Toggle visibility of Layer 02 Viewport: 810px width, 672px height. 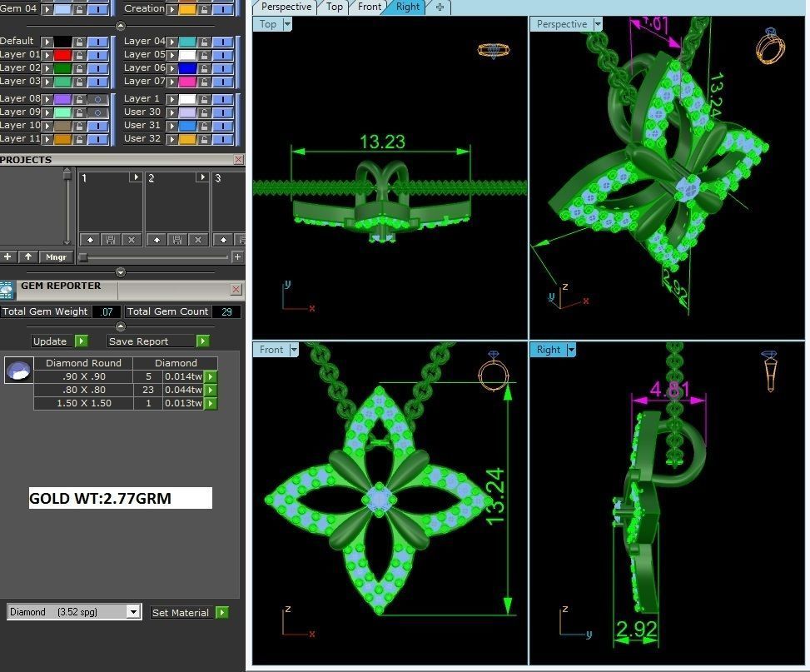point(97,69)
